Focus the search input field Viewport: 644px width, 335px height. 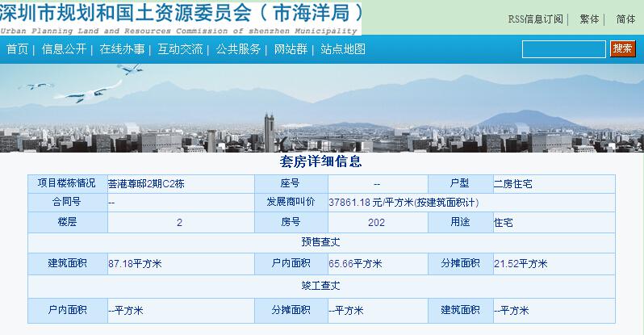(564, 49)
